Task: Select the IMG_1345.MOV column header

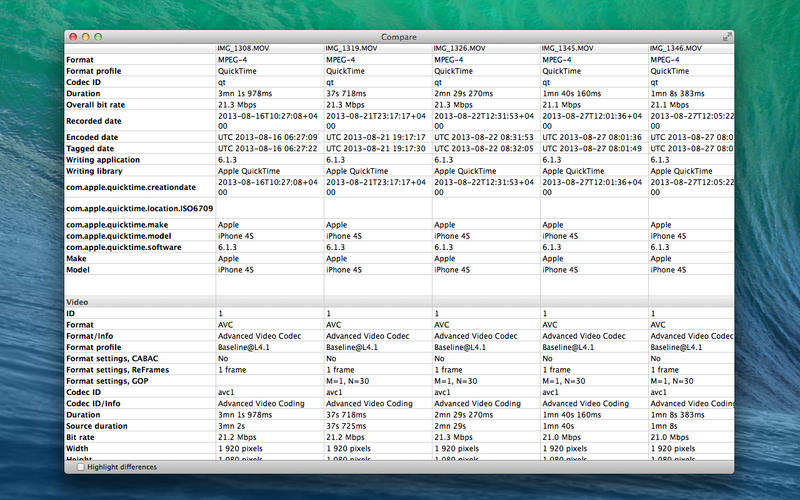Action: (568, 48)
